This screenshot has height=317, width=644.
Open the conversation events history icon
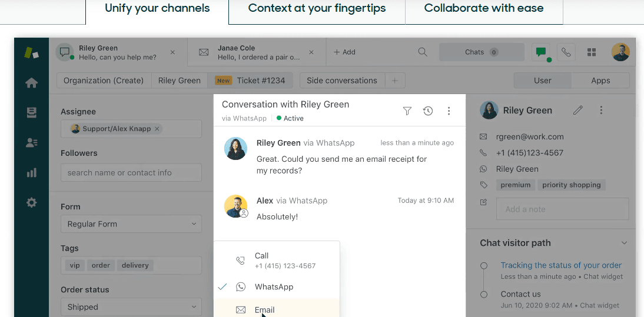tap(428, 111)
